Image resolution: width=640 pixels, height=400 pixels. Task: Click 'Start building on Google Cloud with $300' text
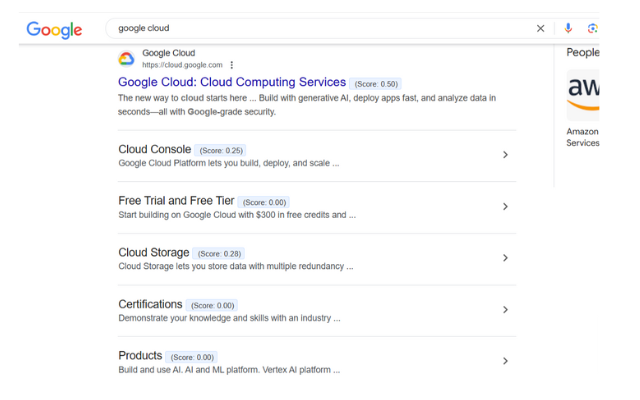pos(237,215)
